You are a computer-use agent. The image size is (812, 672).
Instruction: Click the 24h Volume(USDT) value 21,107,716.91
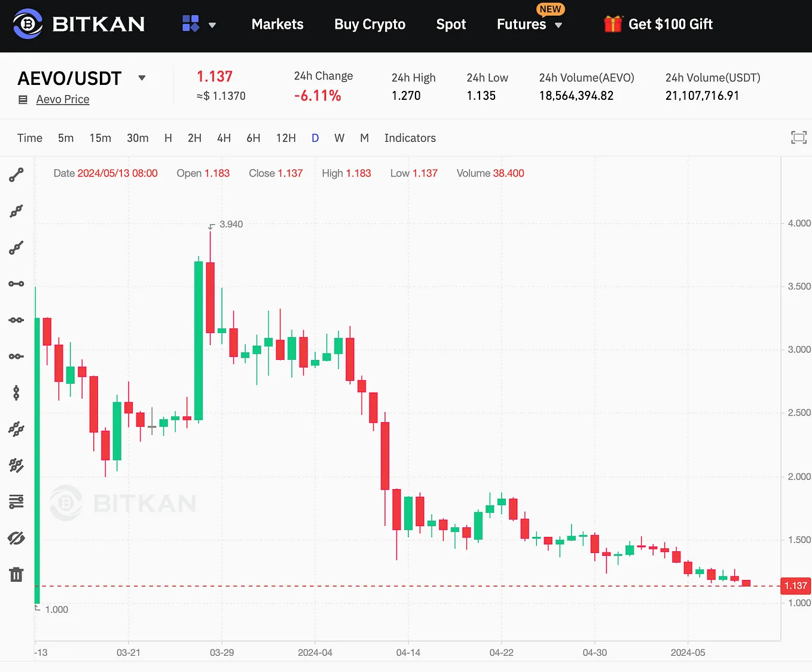coord(702,96)
